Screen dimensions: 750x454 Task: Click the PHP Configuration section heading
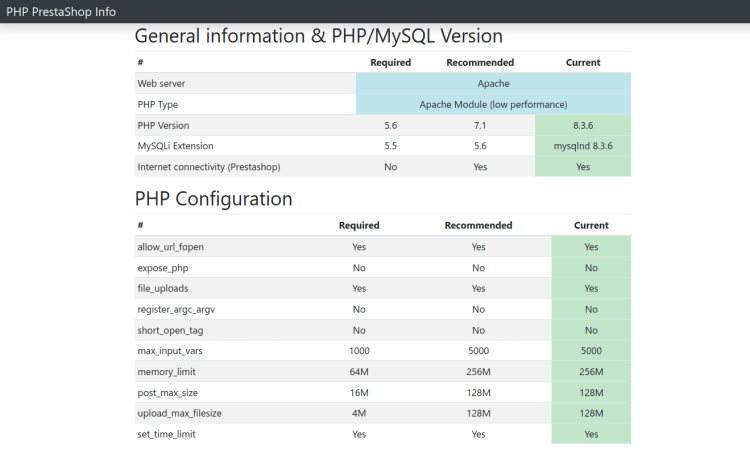click(213, 199)
